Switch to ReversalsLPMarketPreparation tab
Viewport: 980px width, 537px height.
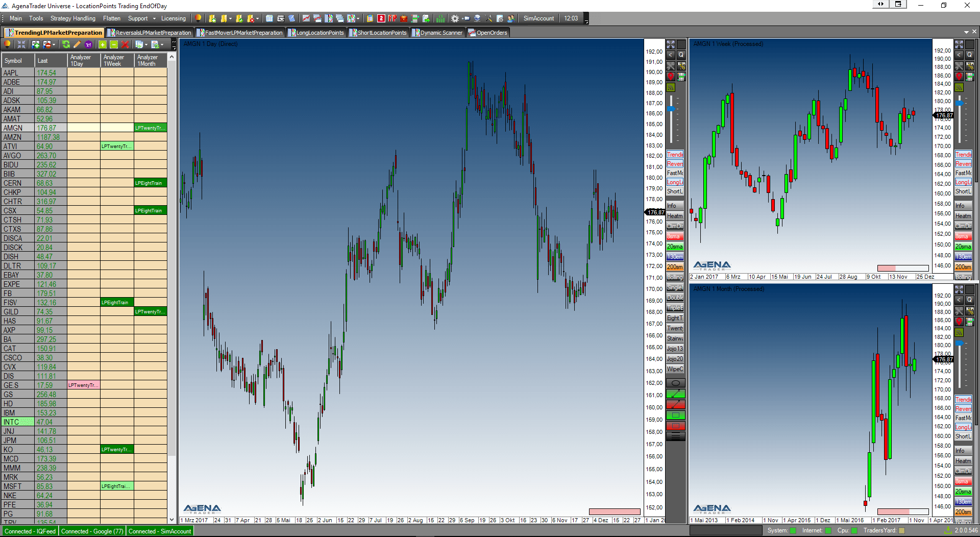(x=150, y=33)
